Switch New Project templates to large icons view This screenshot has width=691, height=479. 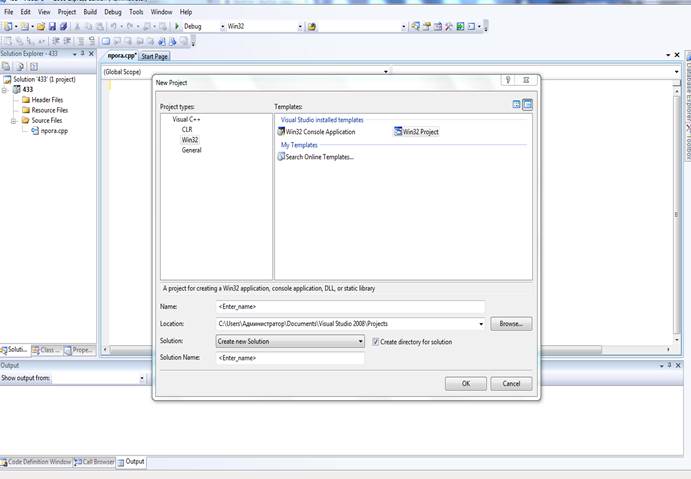tap(516, 104)
